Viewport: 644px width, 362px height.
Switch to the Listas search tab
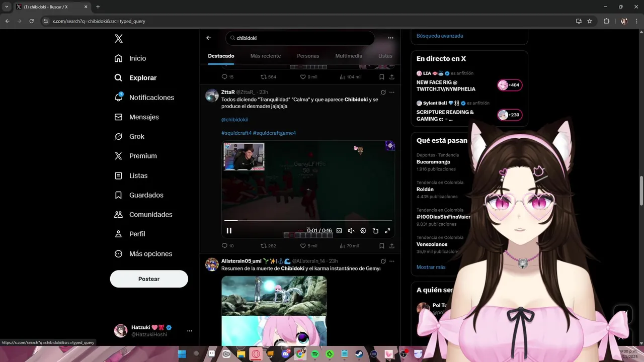pos(385,56)
